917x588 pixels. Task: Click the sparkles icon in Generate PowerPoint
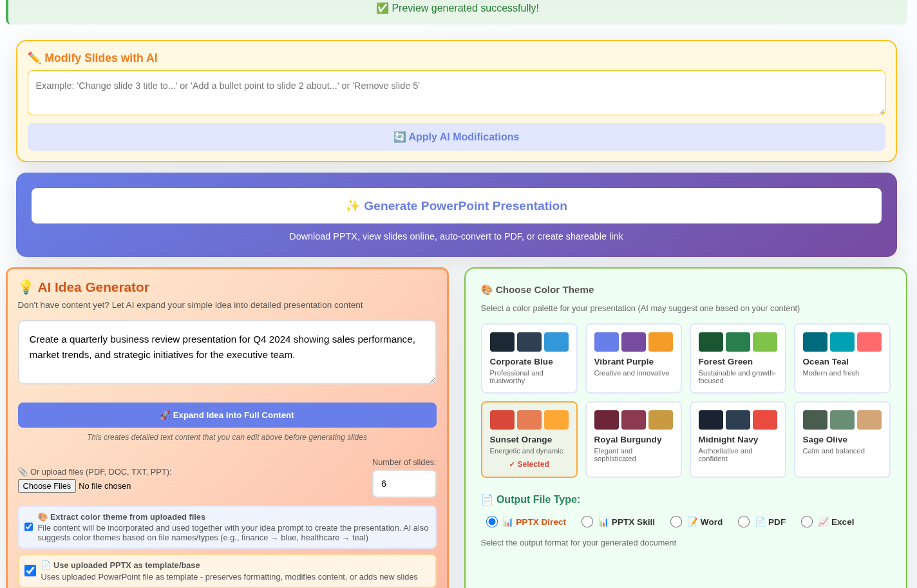click(x=352, y=205)
